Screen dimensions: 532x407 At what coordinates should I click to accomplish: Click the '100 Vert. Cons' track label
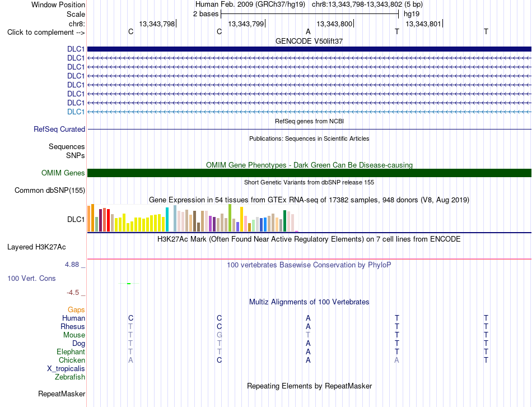coord(31,278)
